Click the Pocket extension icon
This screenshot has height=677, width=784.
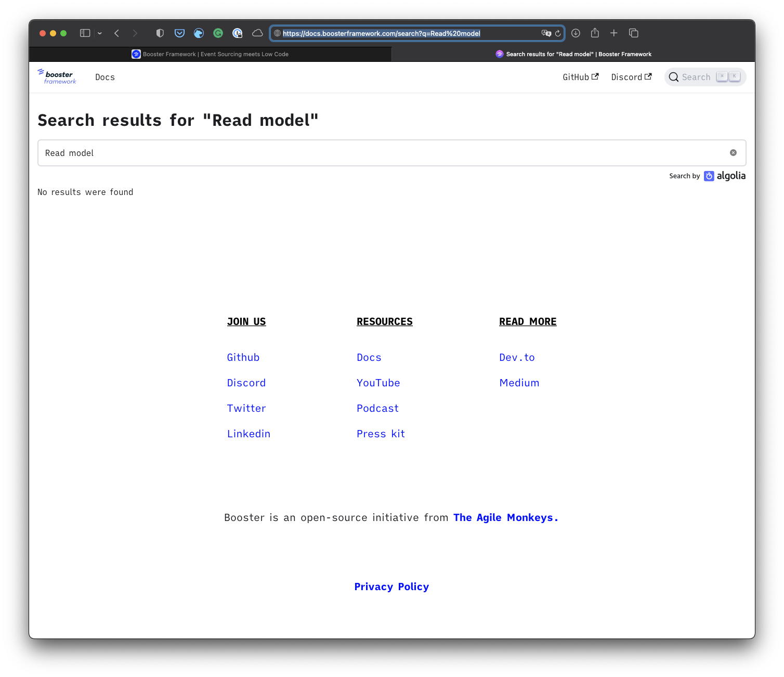tap(179, 33)
